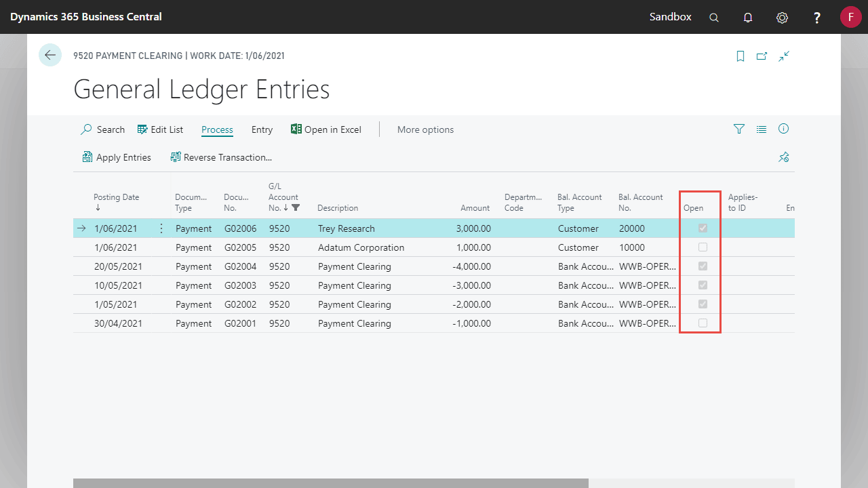Viewport: 868px width, 488px height.
Task: Click Search in the action bar
Action: click(103, 129)
